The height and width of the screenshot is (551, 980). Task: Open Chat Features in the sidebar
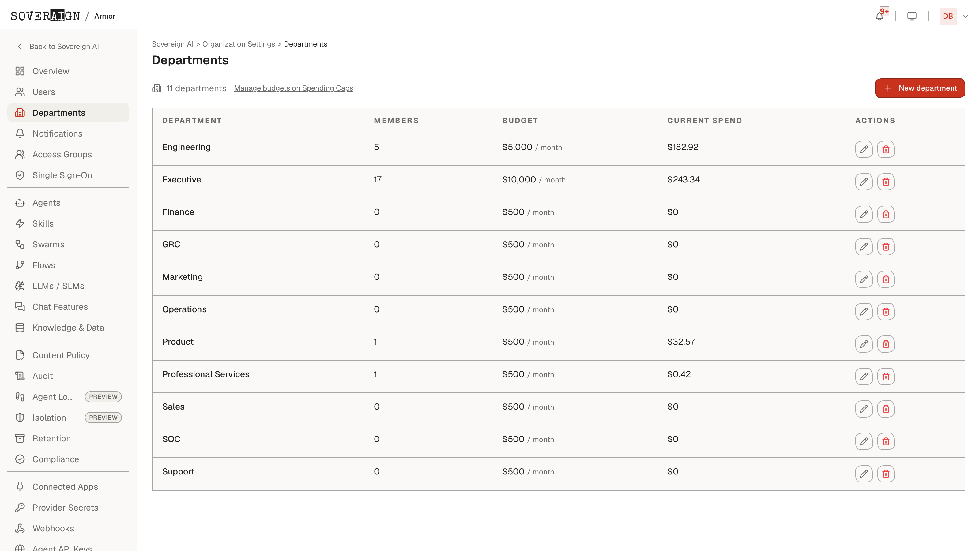[x=69, y=307]
